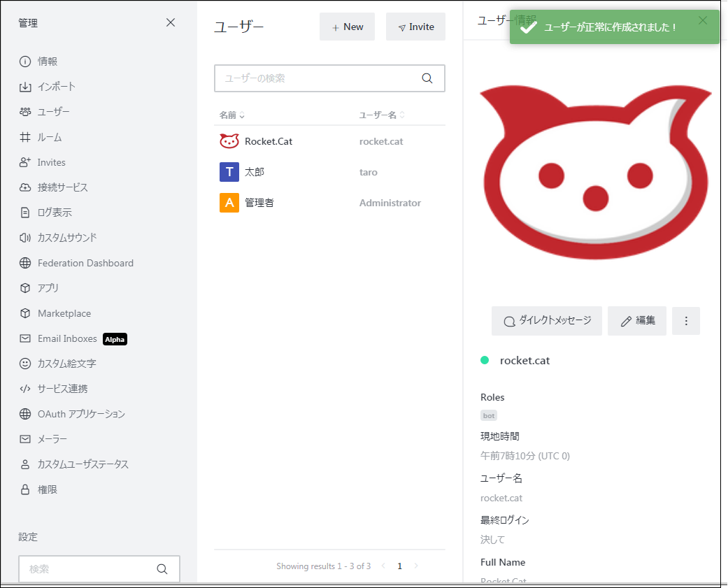Open the Invites person-plus icon

pyautogui.click(x=25, y=162)
